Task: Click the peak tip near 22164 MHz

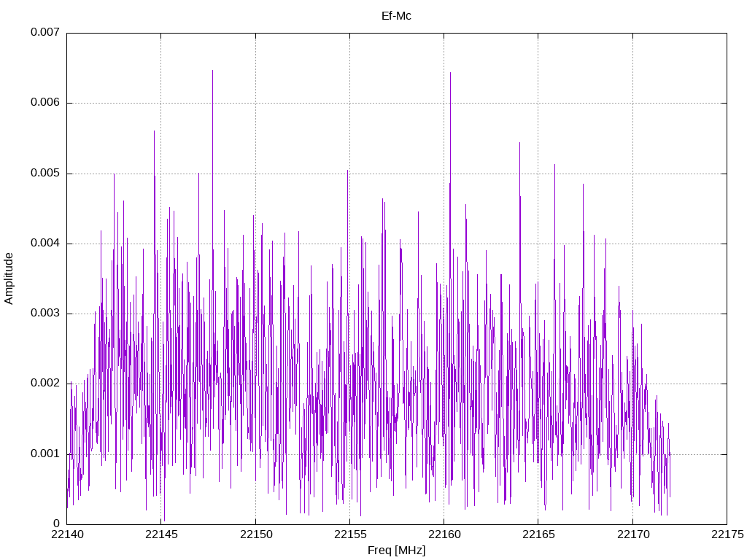Action: (519, 142)
